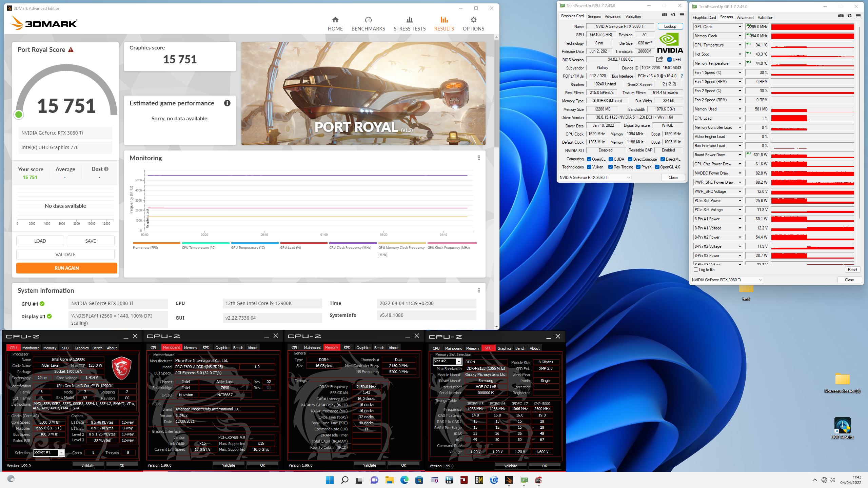
Task: Toggle the DirectCompute checkbox in GPU-Z
Action: [630, 159]
